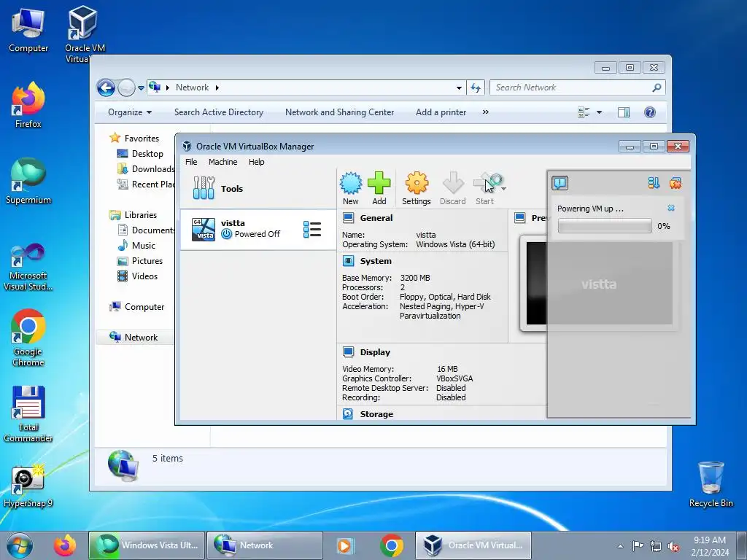The width and height of the screenshot is (747, 560).
Task: Open the Supermium desktop shortcut
Action: (x=28, y=181)
